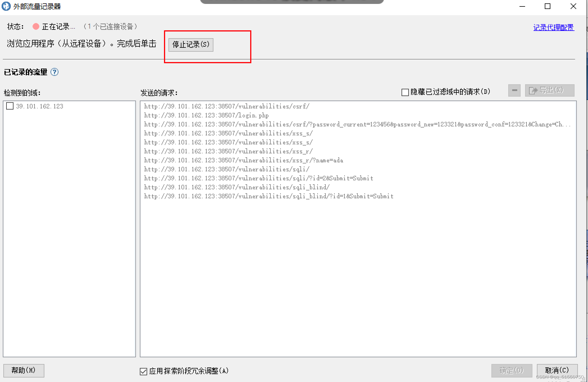Select the xss_r/?name=ada request

[x=243, y=160]
